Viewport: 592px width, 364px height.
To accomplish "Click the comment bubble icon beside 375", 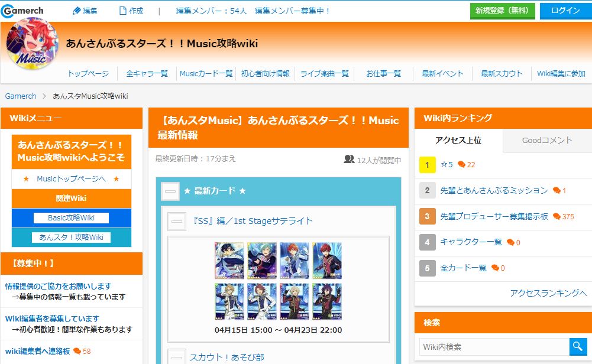I will [x=557, y=216].
